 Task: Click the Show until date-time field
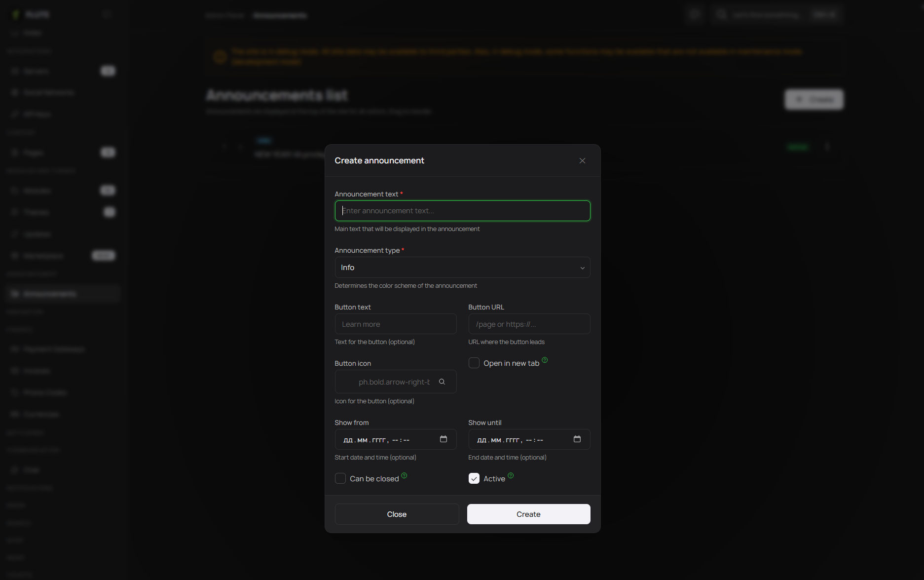518,440
